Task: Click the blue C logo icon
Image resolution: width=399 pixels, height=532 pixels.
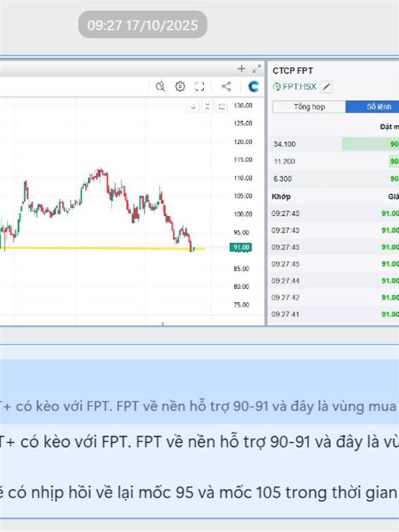Action: click(253, 86)
